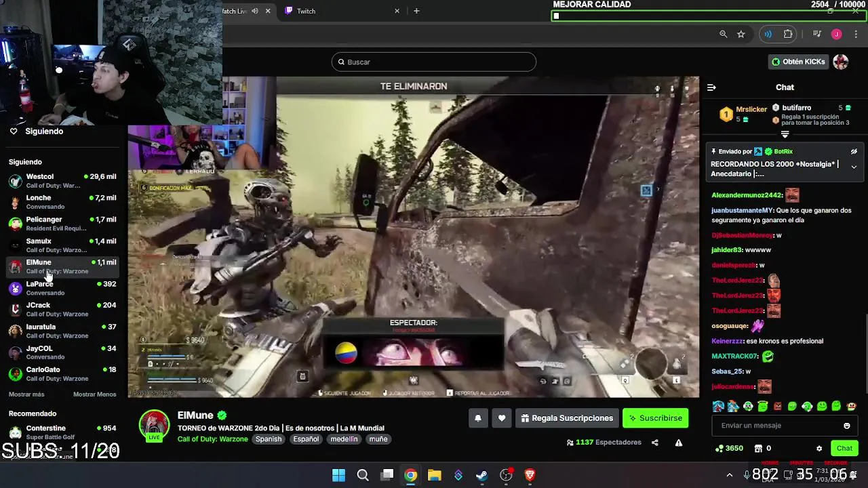Expand the pinned message chevron
Image resolution: width=868 pixels, height=488 pixels.
click(854, 167)
